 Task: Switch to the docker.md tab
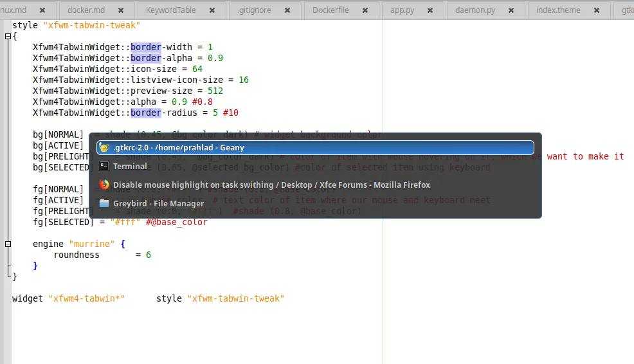coord(86,10)
